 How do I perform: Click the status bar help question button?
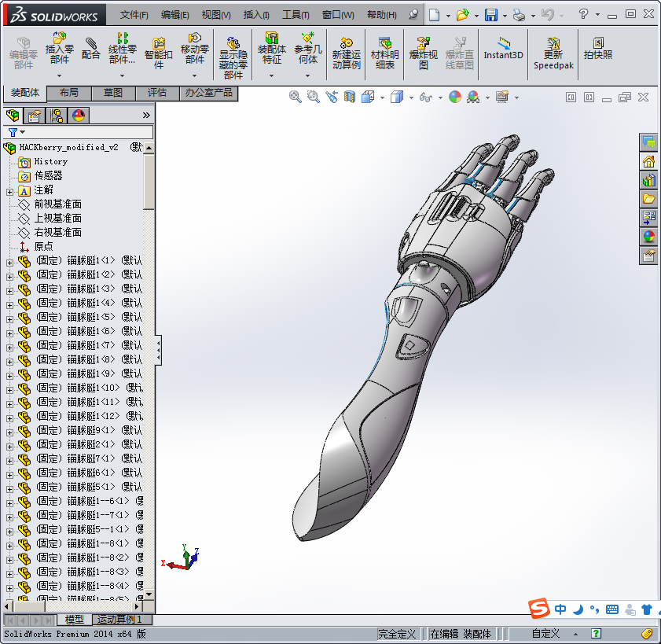(596, 633)
